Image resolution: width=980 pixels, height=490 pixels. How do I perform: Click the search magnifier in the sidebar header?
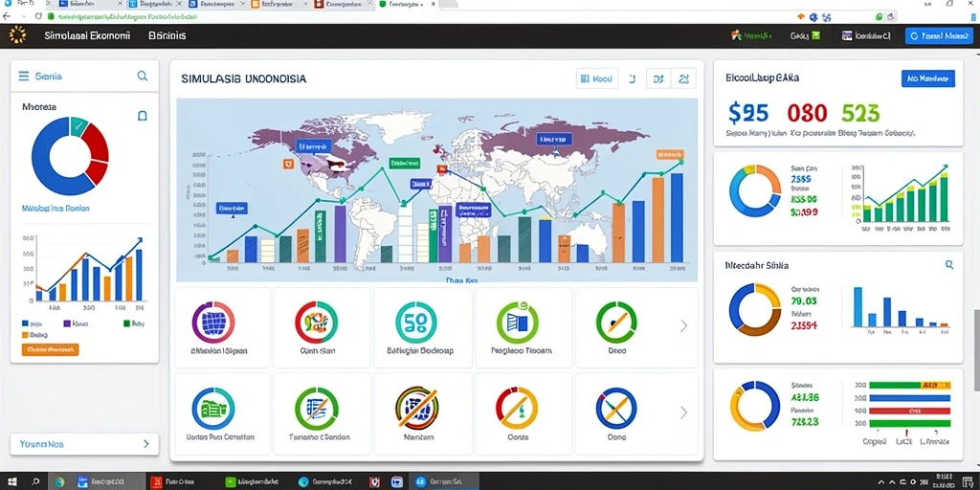click(143, 77)
